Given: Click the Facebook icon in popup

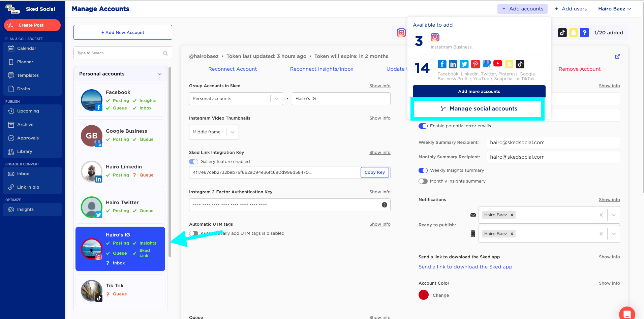Looking at the screenshot, I should [442, 64].
